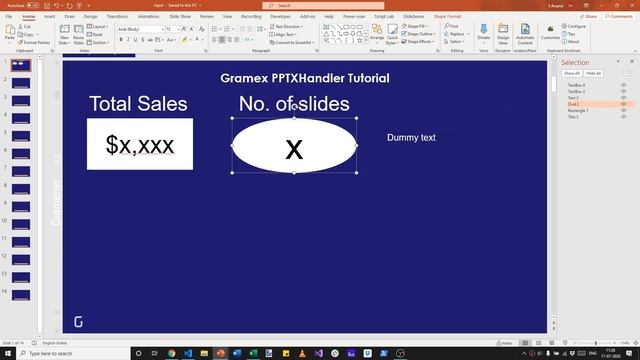Viewport: 640px width, 360px height.
Task: Expand the Layout dropdown
Action: coord(98,27)
